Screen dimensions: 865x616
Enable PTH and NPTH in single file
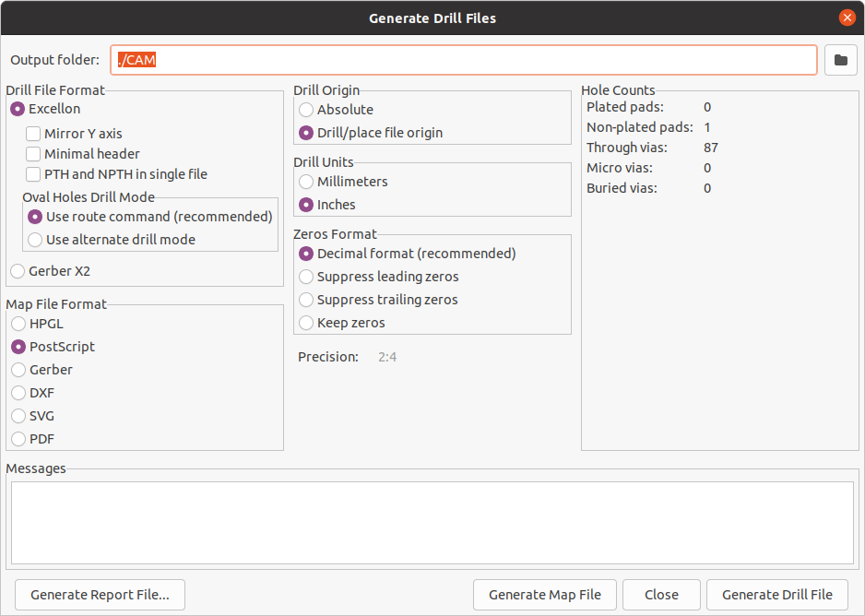point(33,174)
